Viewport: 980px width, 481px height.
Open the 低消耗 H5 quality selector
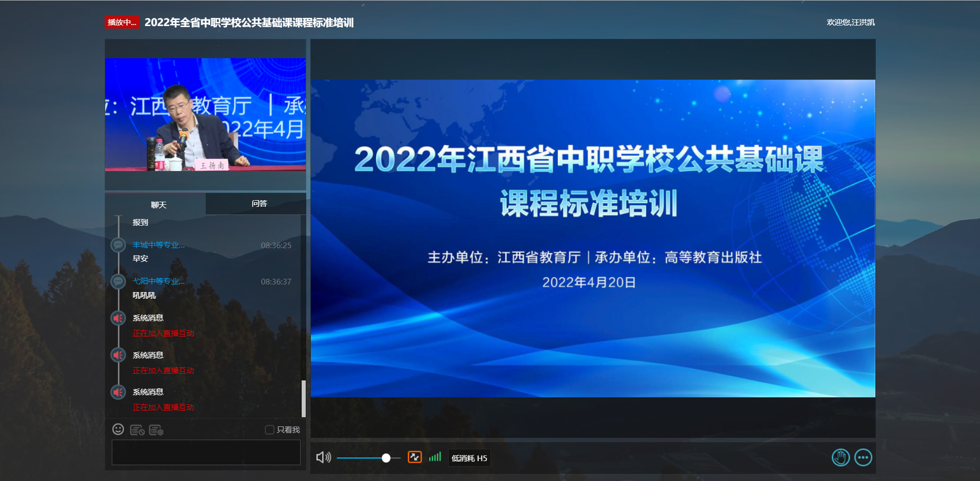click(469, 458)
